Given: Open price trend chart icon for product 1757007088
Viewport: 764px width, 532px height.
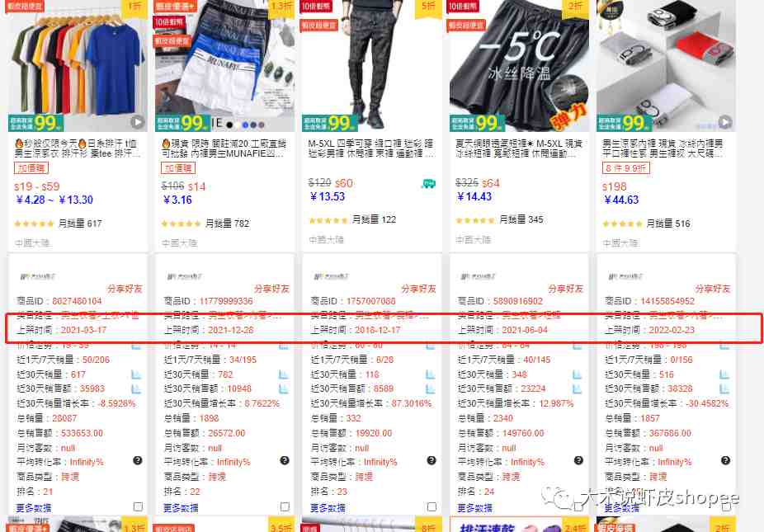Looking at the screenshot, I should click(x=430, y=346).
